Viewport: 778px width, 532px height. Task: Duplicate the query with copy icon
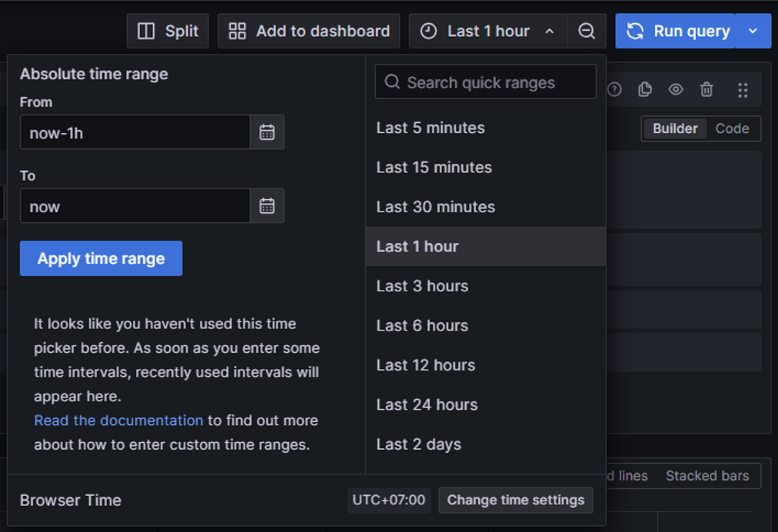645,90
